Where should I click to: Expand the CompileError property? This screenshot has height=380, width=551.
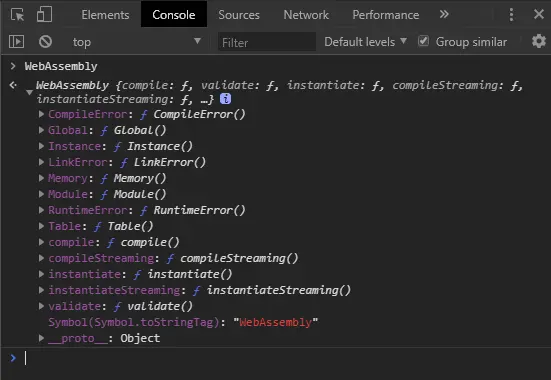point(41,114)
